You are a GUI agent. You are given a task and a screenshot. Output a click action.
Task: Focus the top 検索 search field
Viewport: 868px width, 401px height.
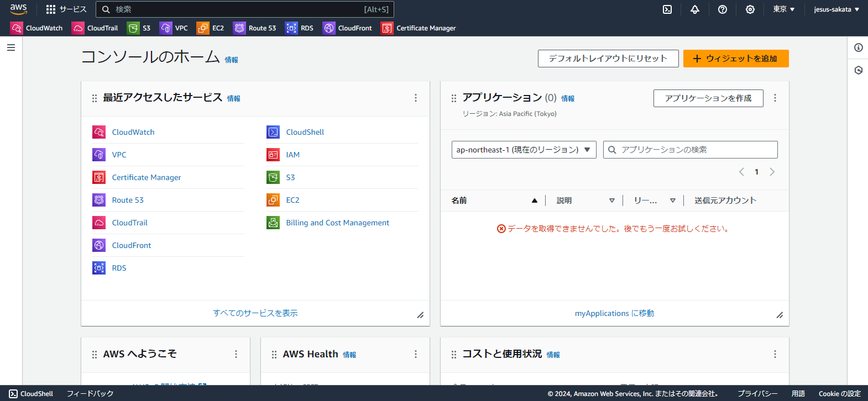coord(245,9)
